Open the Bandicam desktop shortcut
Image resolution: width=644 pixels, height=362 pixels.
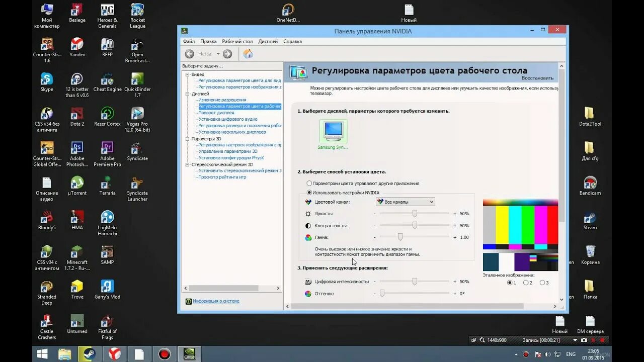tap(590, 186)
